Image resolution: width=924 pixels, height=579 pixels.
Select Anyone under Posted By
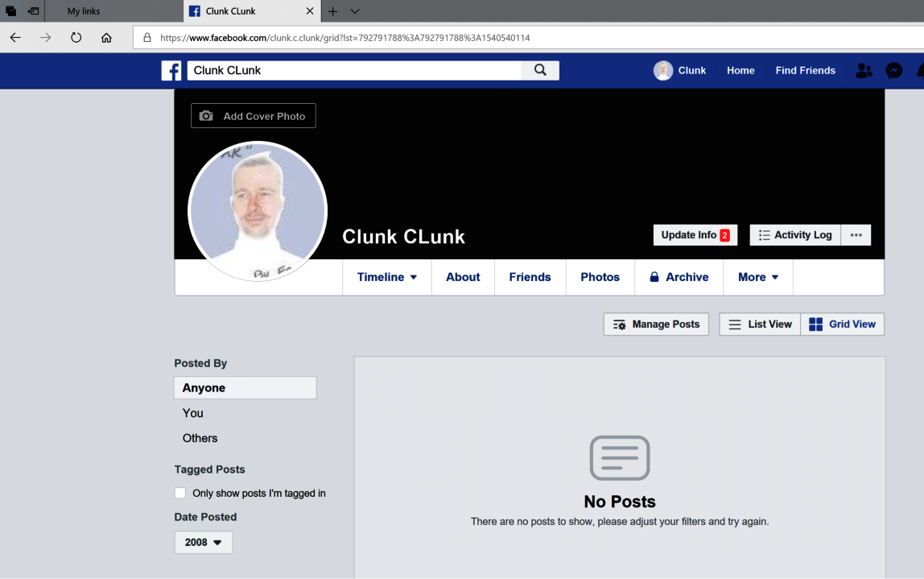pyautogui.click(x=245, y=388)
